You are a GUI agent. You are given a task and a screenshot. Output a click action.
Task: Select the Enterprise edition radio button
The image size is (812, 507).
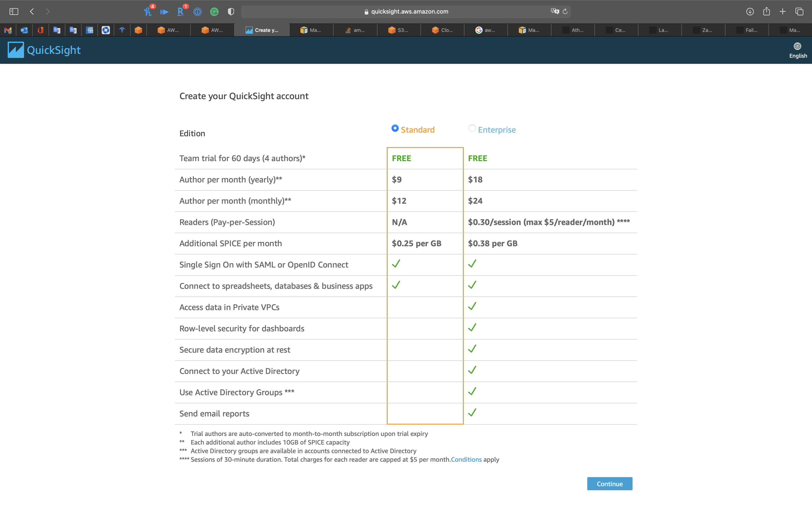[472, 128]
